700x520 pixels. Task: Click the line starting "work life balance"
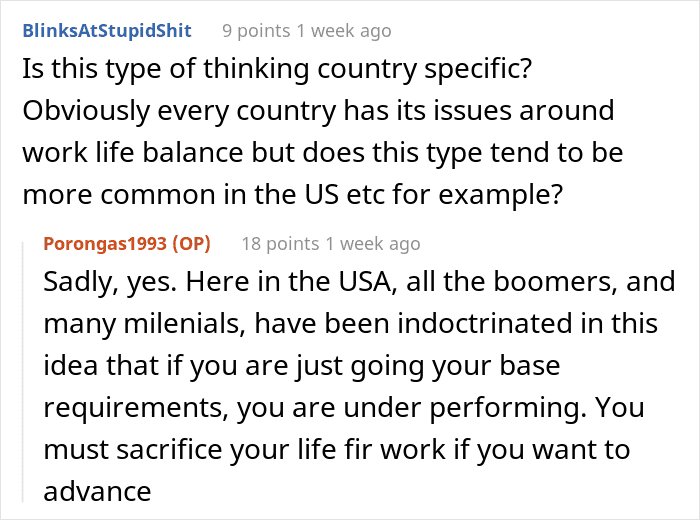[319, 152]
